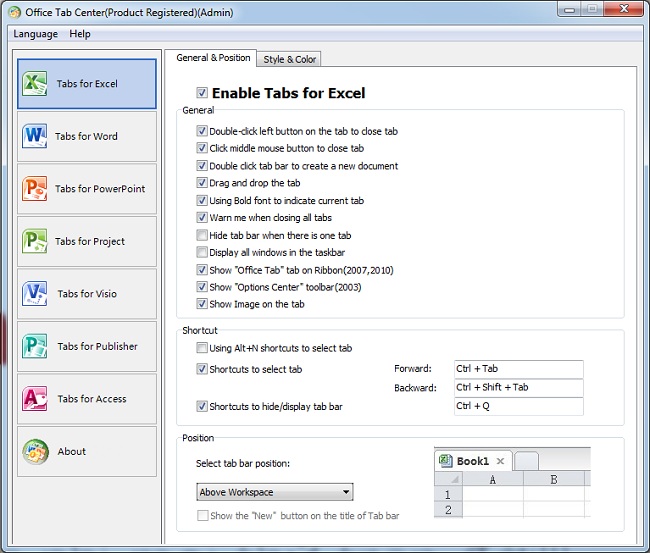
Task: Close the Office Tab Center window
Action: (623, 9)
